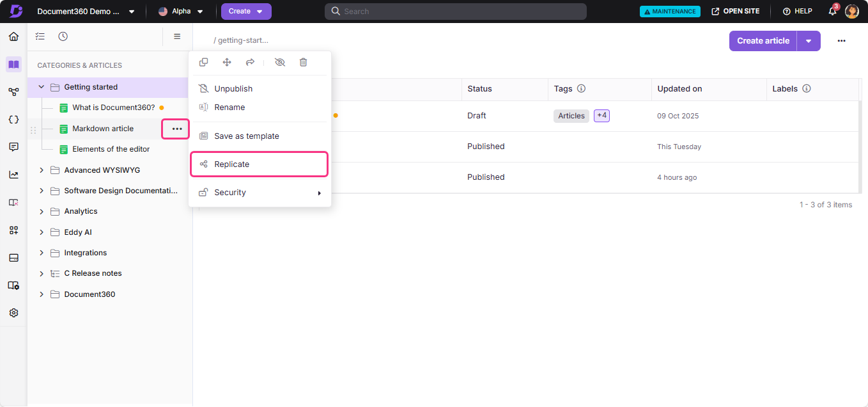Click the hide article eye-slash icon
The width and height of the screenshot is (868, 407).
(x=279, y=62)
